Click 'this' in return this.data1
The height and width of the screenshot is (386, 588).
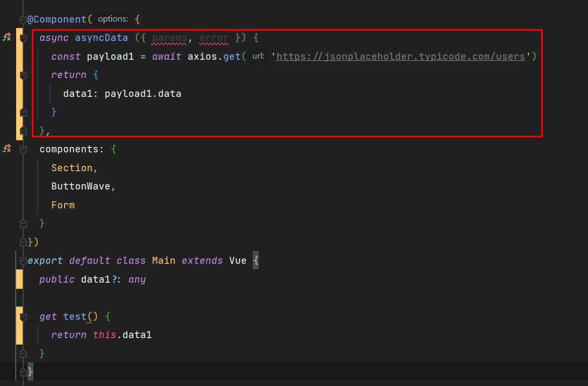coord(104,335)
